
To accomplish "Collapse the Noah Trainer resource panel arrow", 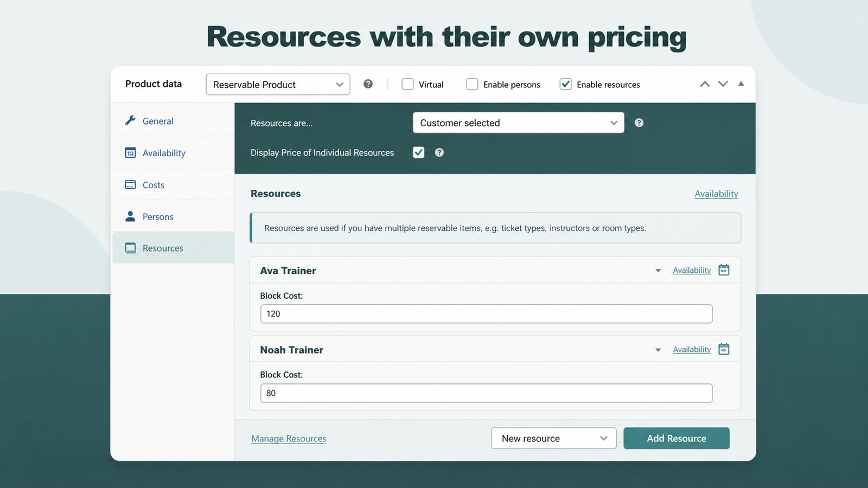I will tap(658, 350).
